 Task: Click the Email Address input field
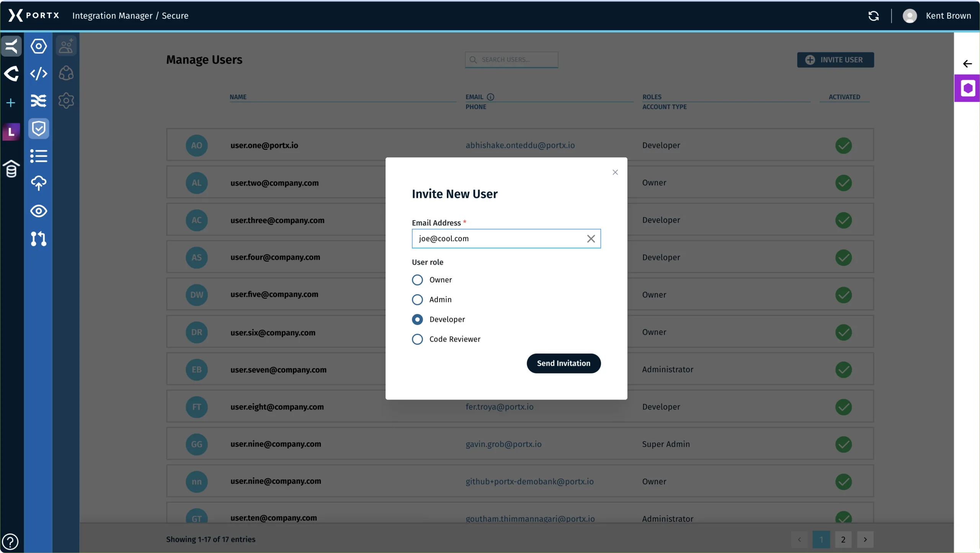pyautogui.click(x=498, y=239)
